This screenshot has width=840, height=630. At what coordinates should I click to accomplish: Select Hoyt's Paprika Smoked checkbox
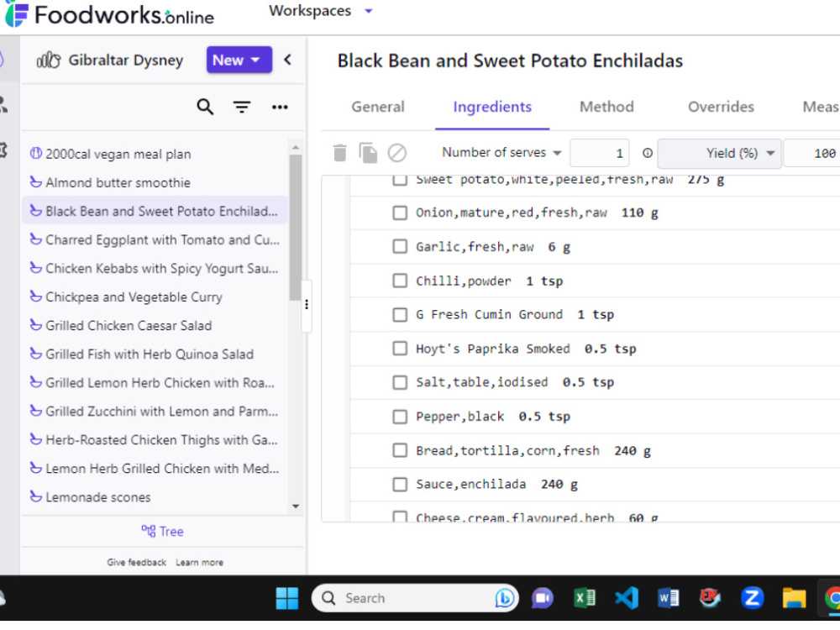(400, 349)
